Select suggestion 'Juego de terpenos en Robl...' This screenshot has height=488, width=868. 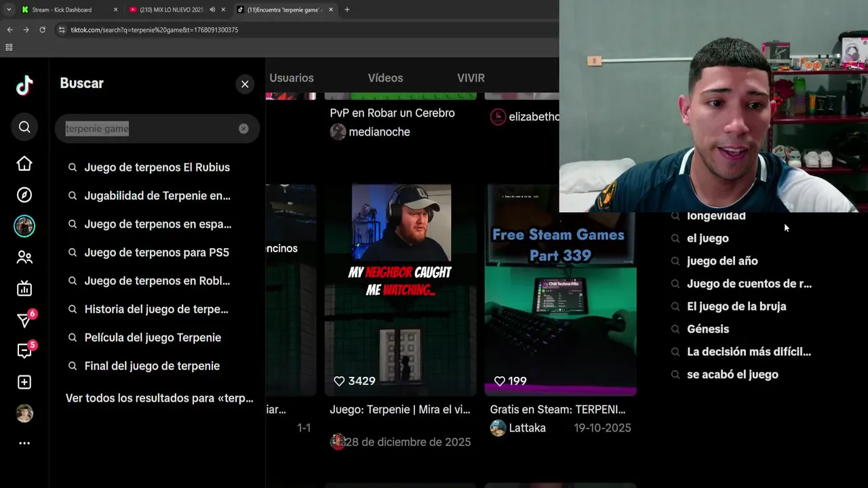(157, 281)
